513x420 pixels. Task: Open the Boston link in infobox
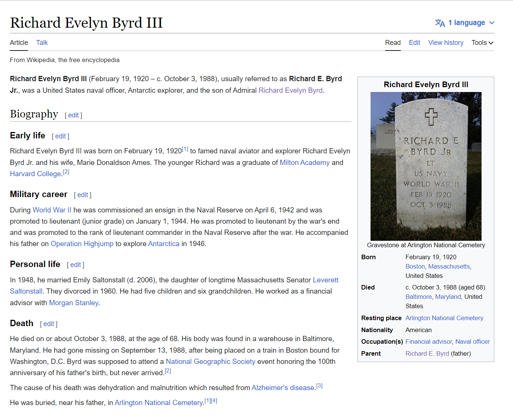tap(415, 266)
